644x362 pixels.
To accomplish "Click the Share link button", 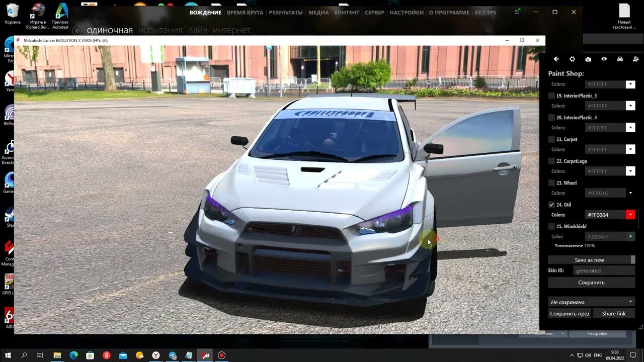I will pos(614,313).
